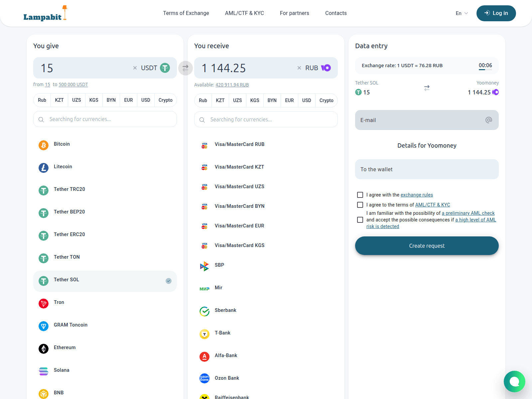Open Terms of Exchange menu item

pos(186,13)
